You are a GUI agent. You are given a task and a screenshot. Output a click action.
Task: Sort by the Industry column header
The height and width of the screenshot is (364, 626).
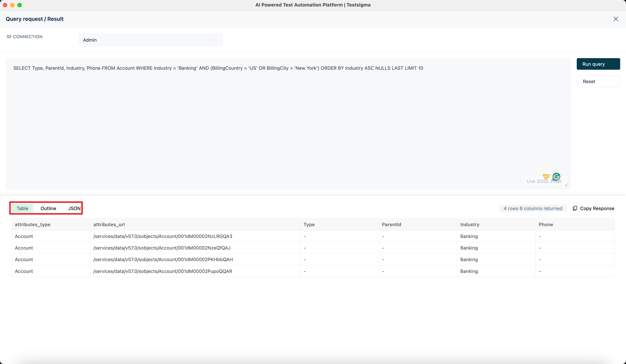click(470, 224)
